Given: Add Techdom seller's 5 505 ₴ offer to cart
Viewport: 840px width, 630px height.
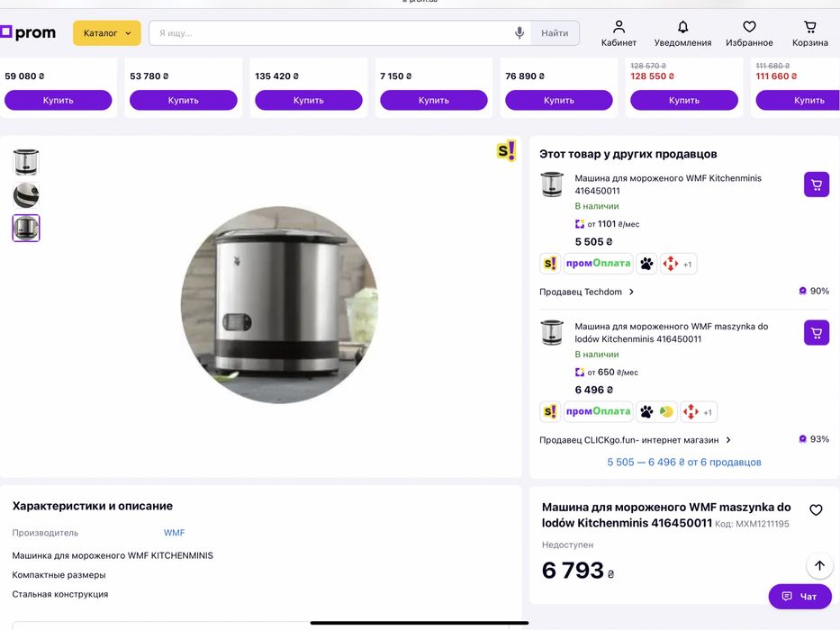Looking at the screenshot, I should 817,184.
